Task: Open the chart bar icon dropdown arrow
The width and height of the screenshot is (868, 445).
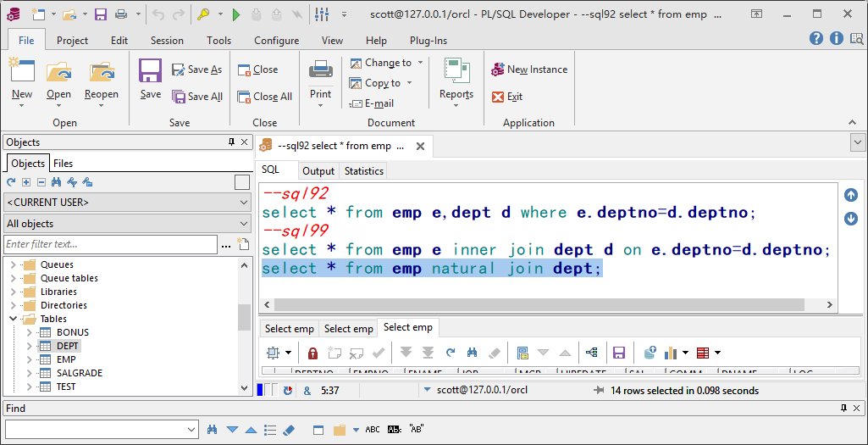Action: coord(685,353)
